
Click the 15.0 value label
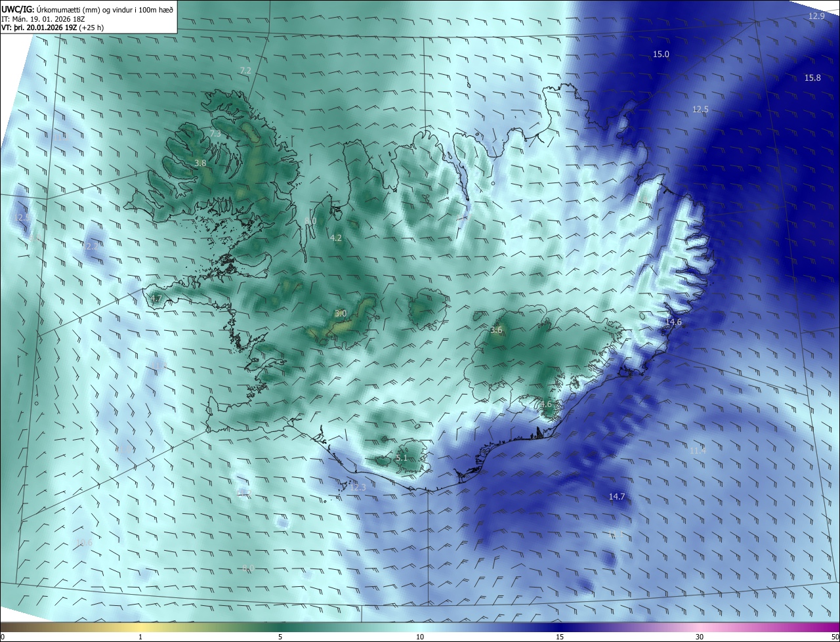tap(661, 54)
